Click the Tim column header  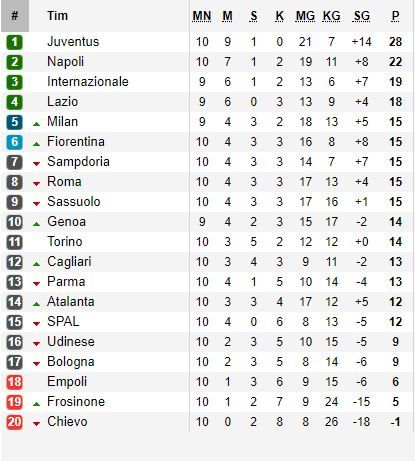pyautogui.click(x=57, y=16)
